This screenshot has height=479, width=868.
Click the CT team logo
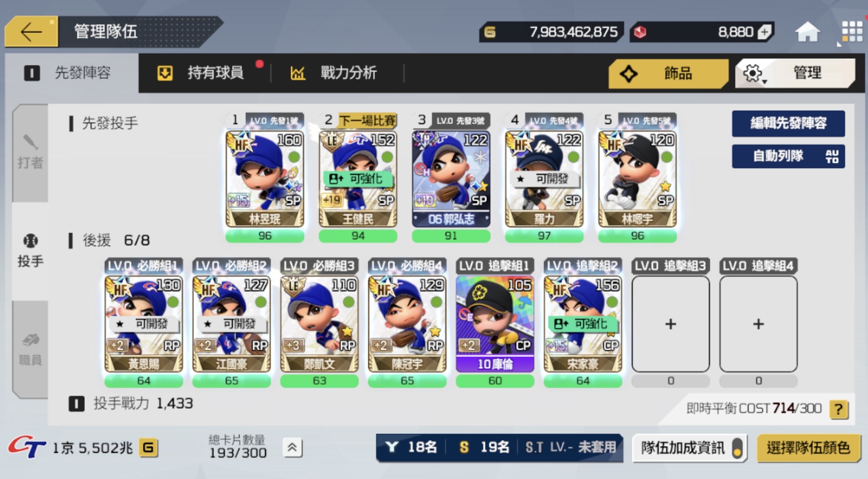(26, 447)
